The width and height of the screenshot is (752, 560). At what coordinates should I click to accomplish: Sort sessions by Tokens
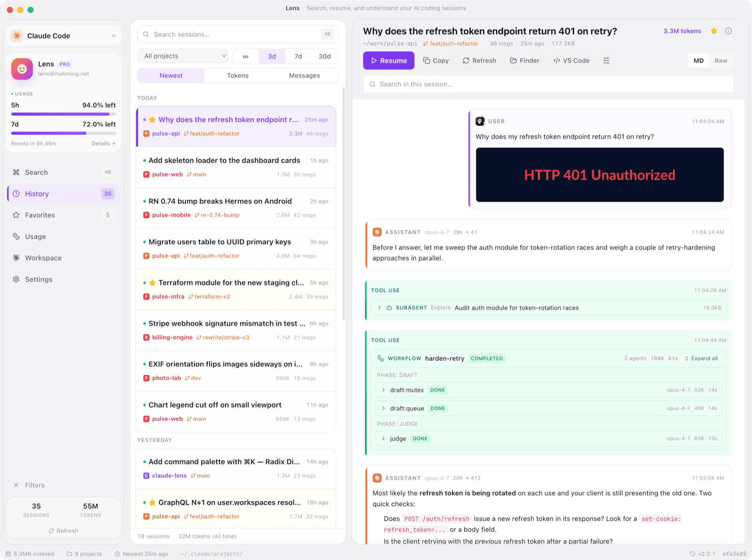238,76
